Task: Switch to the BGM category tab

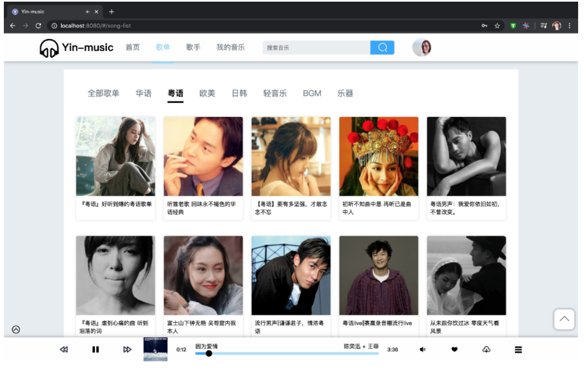Action: 312,93
